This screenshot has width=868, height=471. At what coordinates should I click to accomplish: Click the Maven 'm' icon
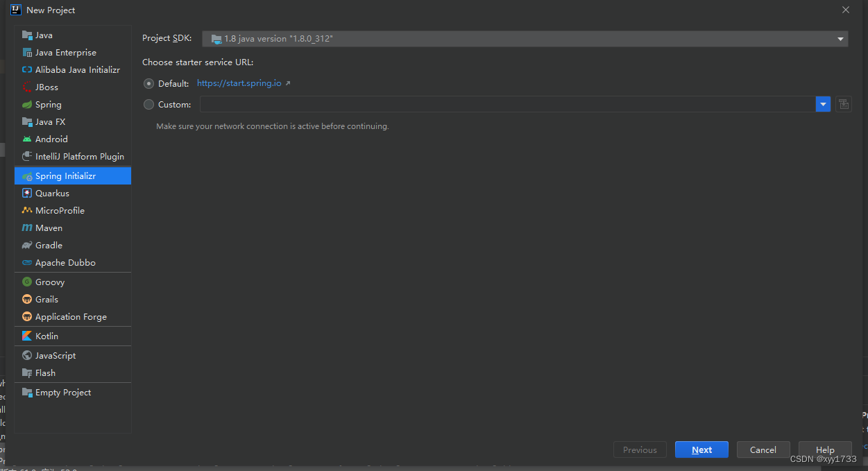point(27,228)
